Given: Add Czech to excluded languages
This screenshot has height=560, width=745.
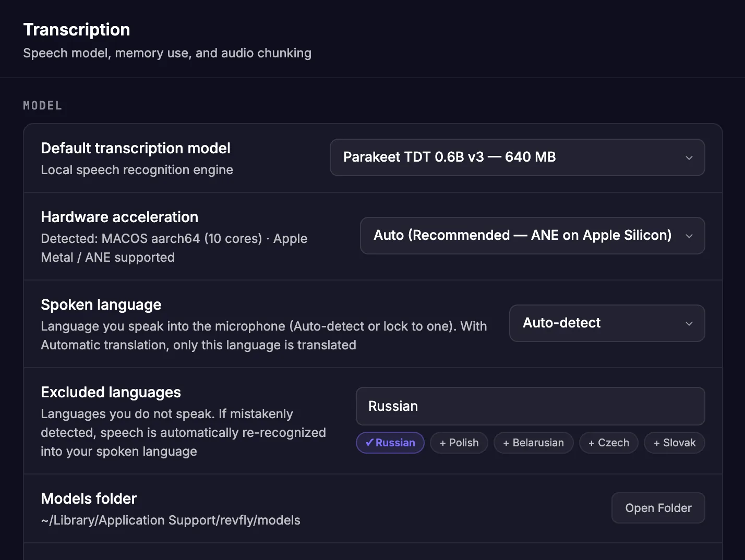Looking at the screenshot, I should pyautogui.click(x=609, y=443).
